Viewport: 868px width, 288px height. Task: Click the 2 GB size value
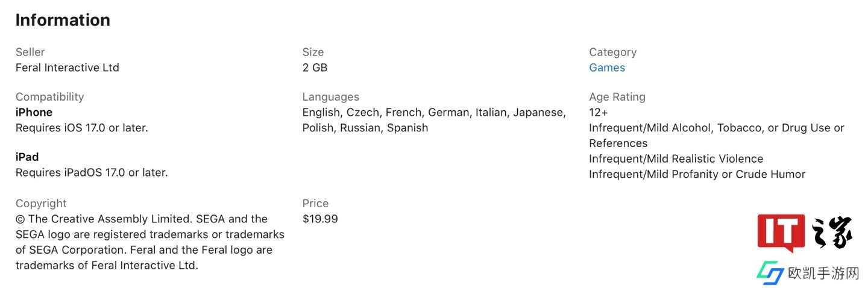point(315,67)
